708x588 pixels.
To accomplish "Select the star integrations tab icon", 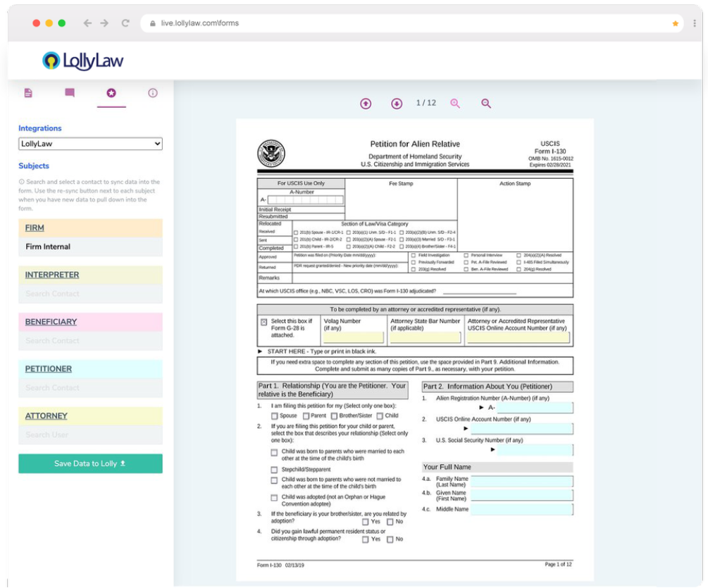I will (111, 93).
